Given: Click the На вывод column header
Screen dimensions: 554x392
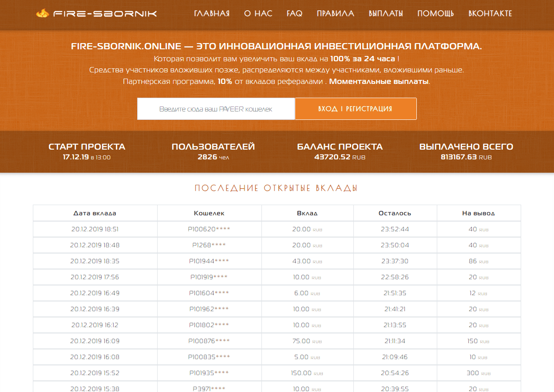Looking at the screenshot, I should click(479, 213).
